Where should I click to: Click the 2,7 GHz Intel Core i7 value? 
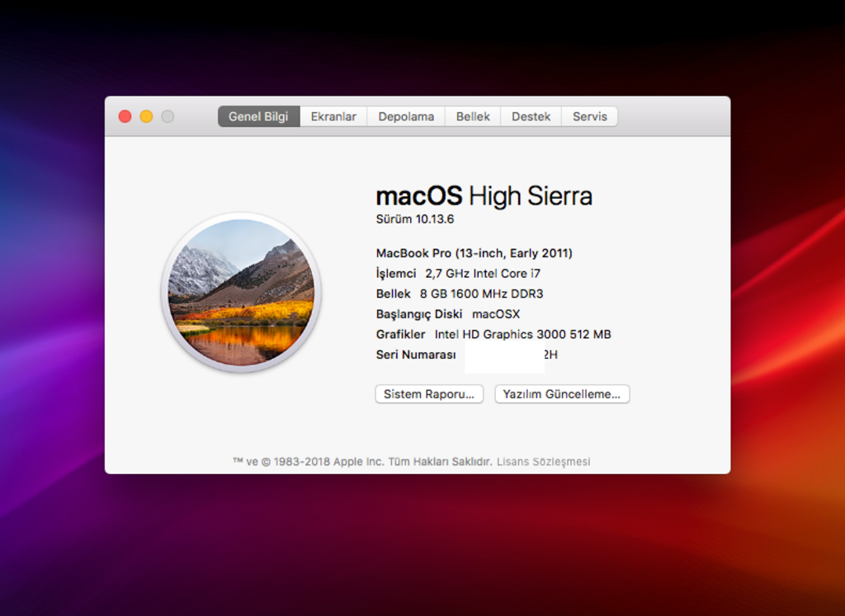pos(483,274)
